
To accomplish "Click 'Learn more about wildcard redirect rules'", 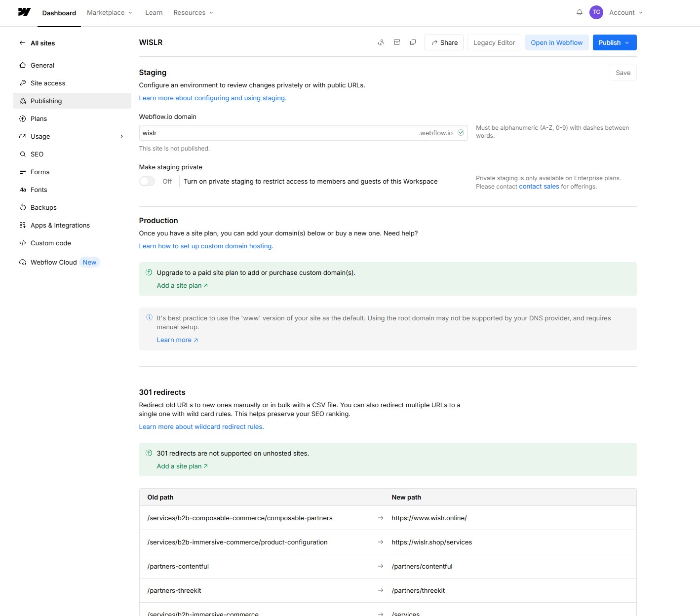I will 201,426.
